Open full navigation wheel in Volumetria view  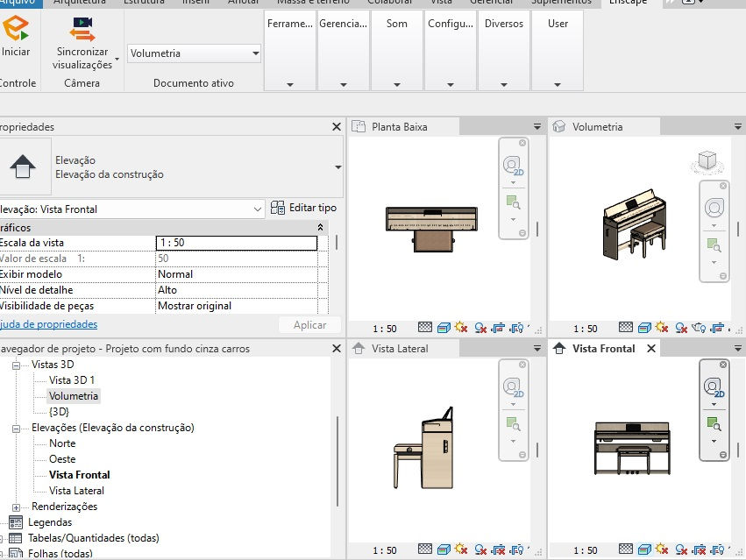point(714,208)
